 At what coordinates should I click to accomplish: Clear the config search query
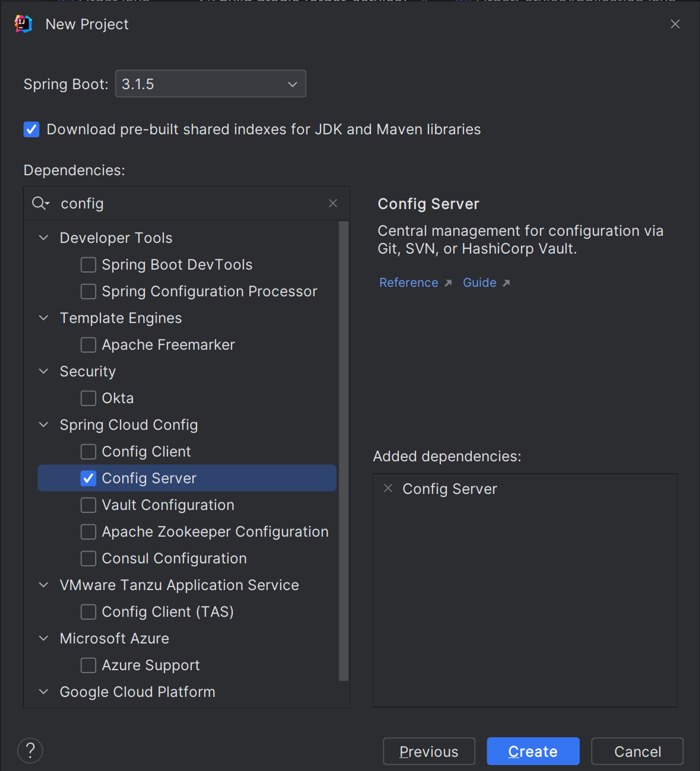coord(333,203)
